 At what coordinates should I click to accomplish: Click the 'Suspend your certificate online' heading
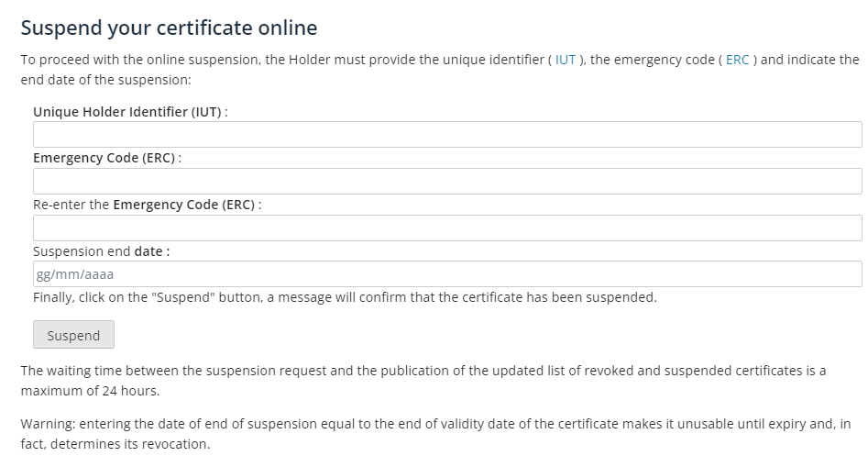coord(169,28)
